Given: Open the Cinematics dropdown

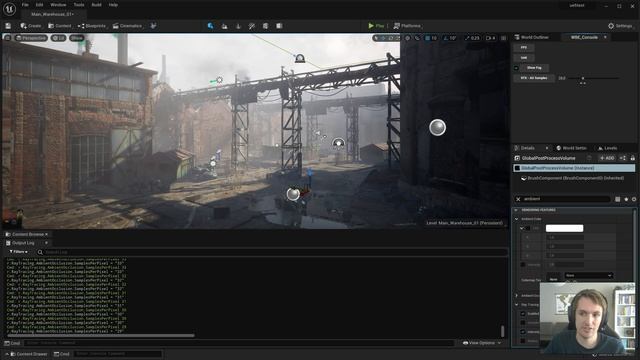Looking at the screenshot, I should click(127, 26).
